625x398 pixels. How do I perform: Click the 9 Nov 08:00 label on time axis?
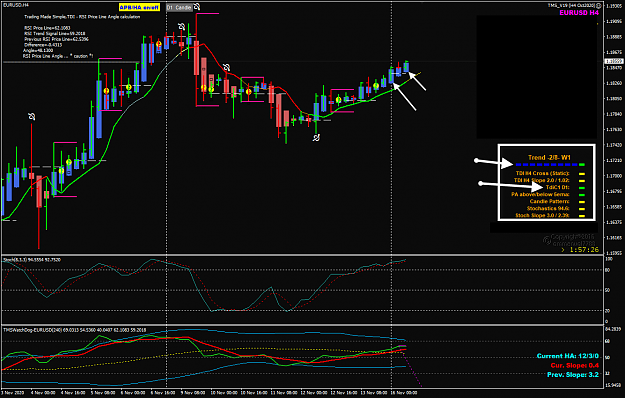coord(193,393)
